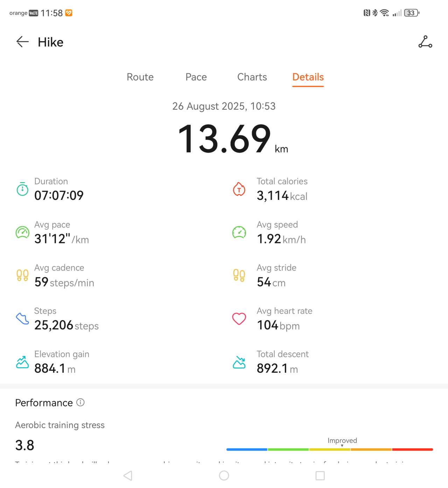This screenshot has height=488, width=448.
Task: Tap the aerobic training stress color bar
Action: pos(329,449)
